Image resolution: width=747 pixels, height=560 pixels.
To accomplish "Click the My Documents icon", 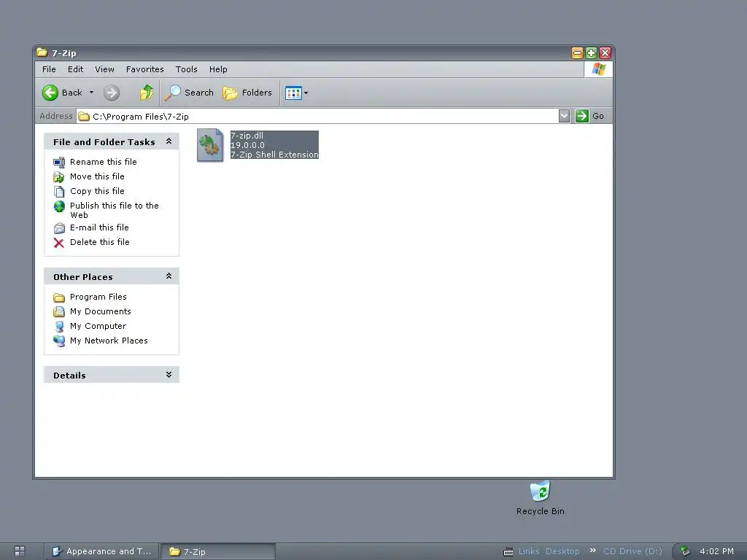I will coord(59,312).
